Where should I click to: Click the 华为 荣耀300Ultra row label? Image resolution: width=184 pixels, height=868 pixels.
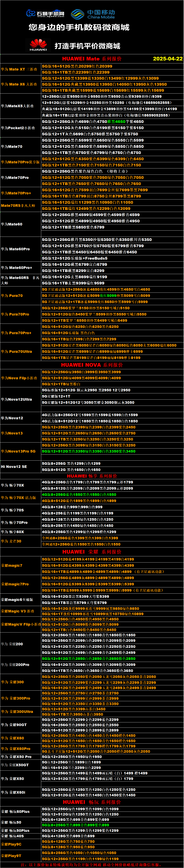[17, 712]
